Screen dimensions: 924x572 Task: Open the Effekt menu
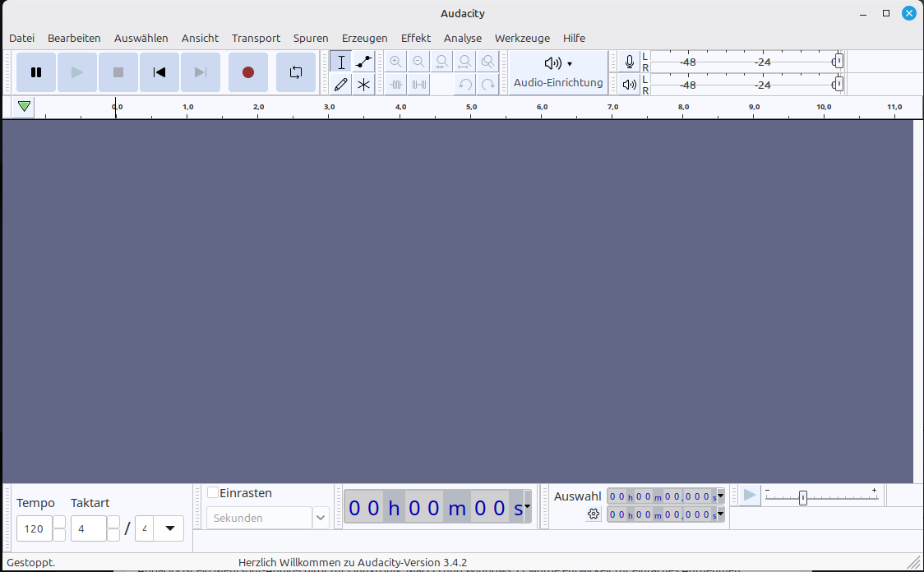(x=415, y=39)
